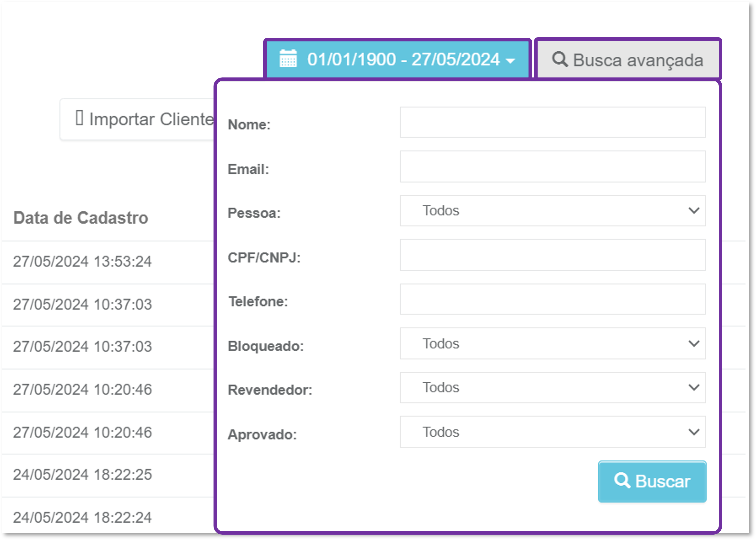Select row 24/05/2024 18:22:25
The image size is (756, 540).
pos(82,475)
